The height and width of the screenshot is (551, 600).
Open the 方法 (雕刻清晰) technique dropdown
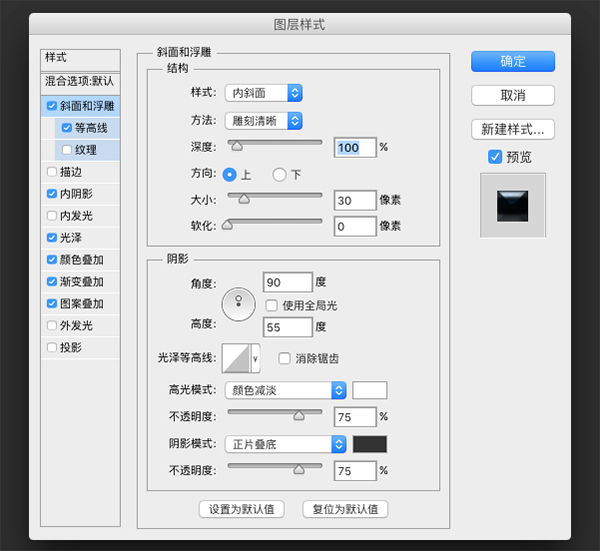point(263,120)
